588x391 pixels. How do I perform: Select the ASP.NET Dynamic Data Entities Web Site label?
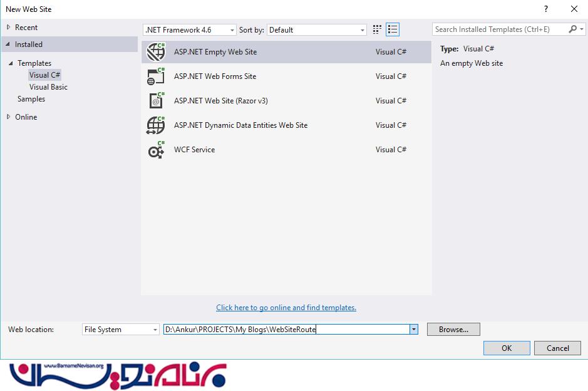pos(240,125)
